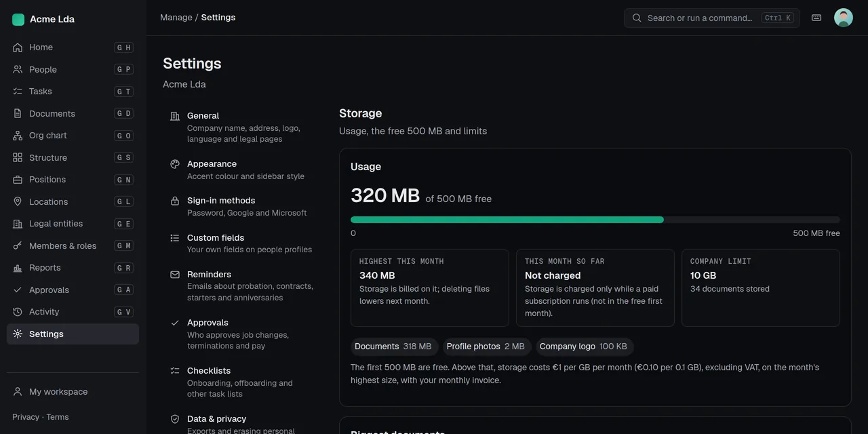Screen dimensions: 868x434
Task: Click the Members & roles key icon
Action: tap(18, 245)
